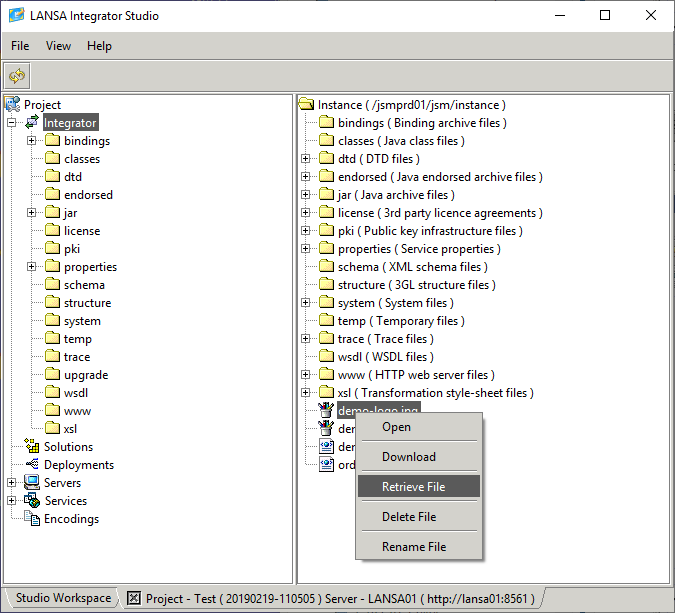
Task: Click the Servers computer icon
Action: 31,483
